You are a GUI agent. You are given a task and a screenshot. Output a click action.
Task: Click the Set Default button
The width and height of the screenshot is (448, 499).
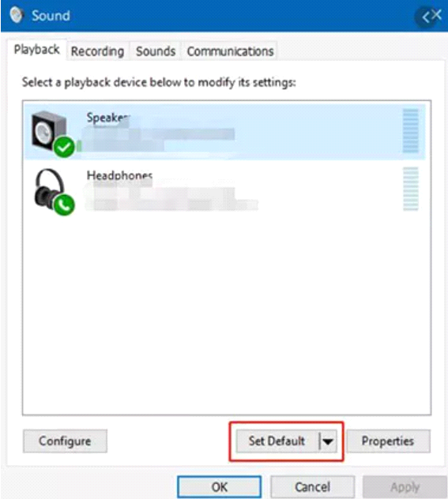[x=277, y=441]
